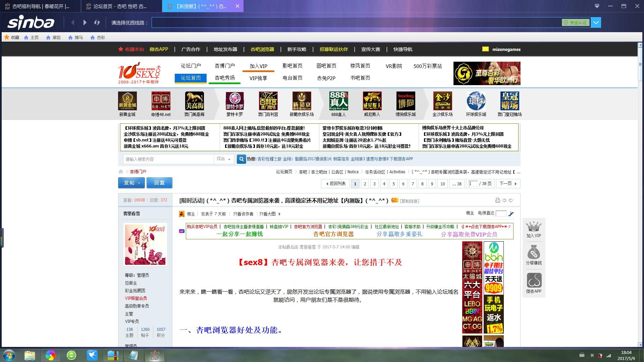This screenshot has width=644, height=362.
Task: Click browser refresh icon in toolbar
Action: [x=97, y=22]
